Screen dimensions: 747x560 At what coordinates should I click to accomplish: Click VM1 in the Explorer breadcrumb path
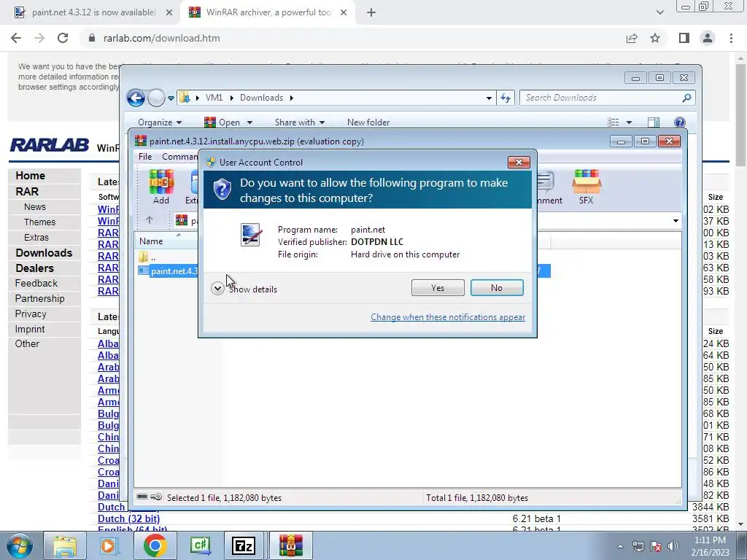[214, 98]
